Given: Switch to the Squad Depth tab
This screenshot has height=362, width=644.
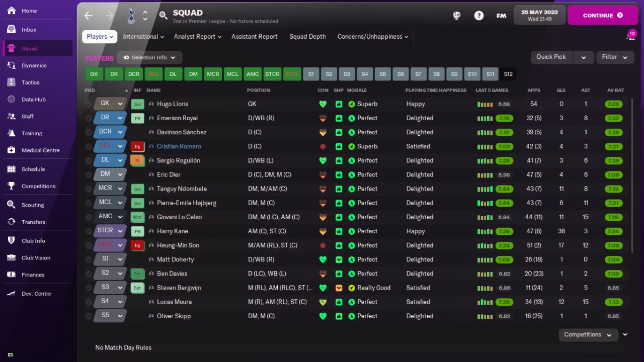Looking at the screenshot, I should click(x=307, y=37).
